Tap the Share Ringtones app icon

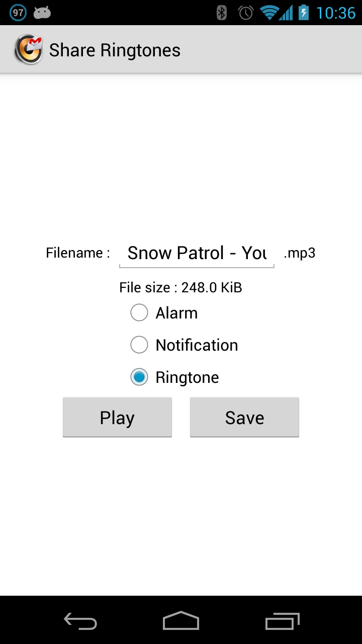coord(28,50)
